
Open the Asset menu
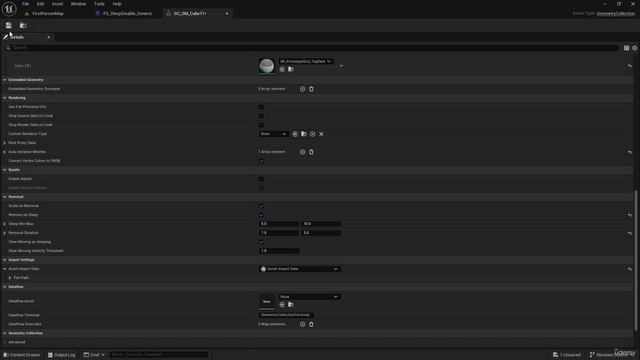[x=57, y=4]
